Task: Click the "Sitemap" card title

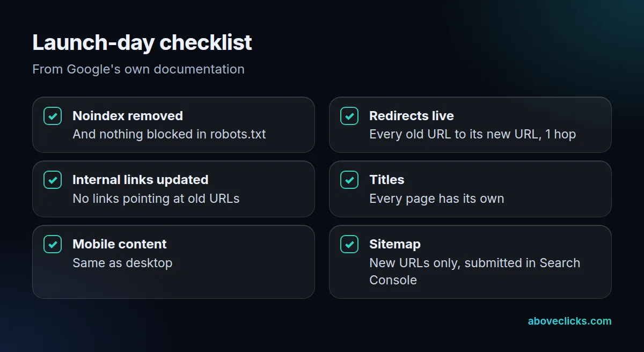Action: click(395, 244)
